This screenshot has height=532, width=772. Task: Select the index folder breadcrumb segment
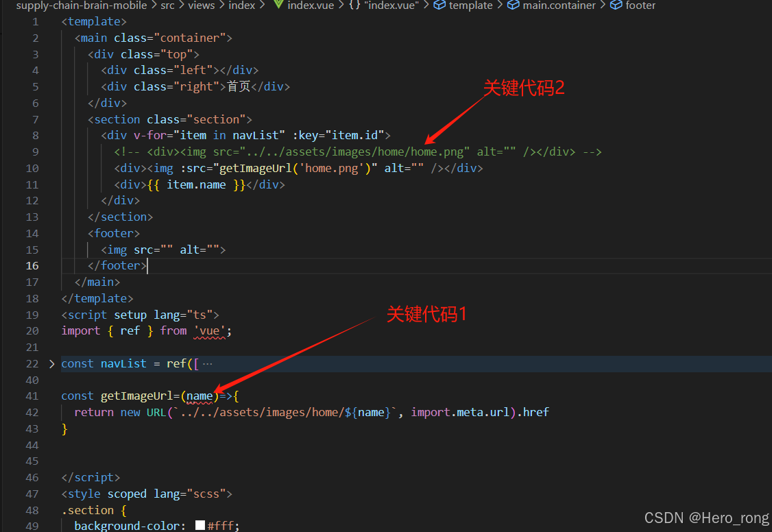[242, 5]
